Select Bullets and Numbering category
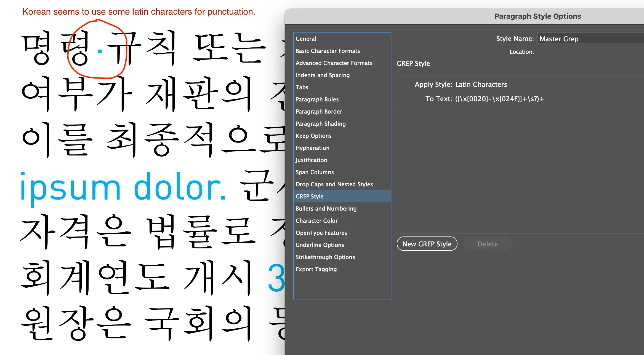This screenshot has height=355, width=644. tap(326, 209)
